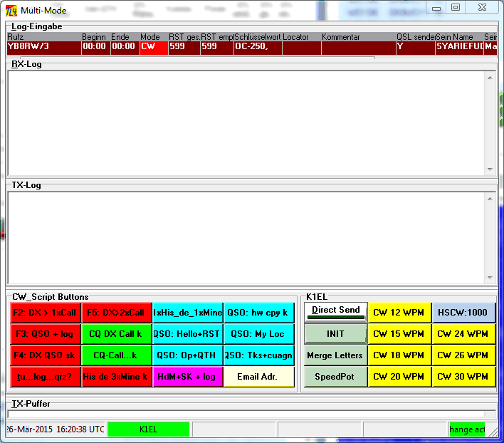Click the QSO: hw cpy k button
Viewport: 504px width, 443px height.
[x=258, y=313]
